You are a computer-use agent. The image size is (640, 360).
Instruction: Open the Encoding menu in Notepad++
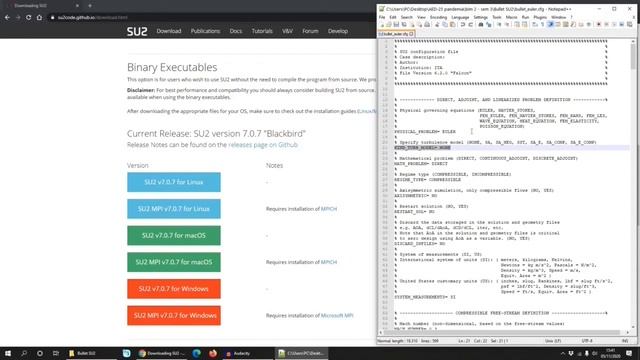(438, 17)
